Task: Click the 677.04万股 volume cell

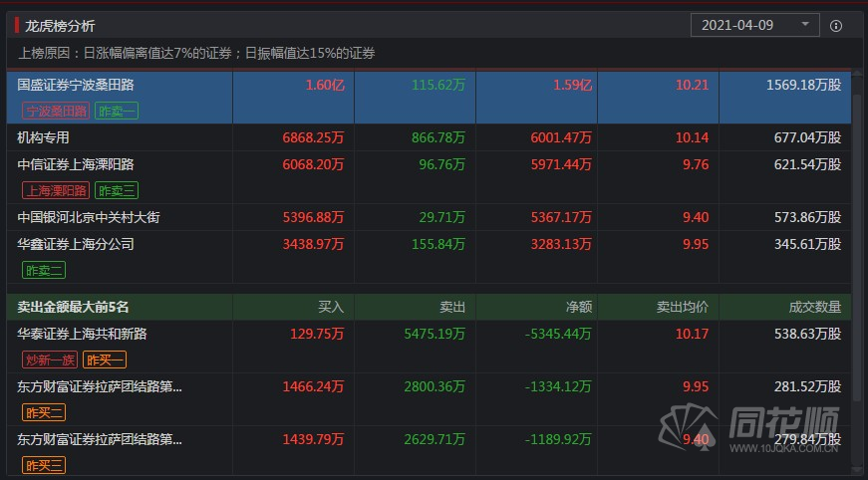Action: [807, 137]
